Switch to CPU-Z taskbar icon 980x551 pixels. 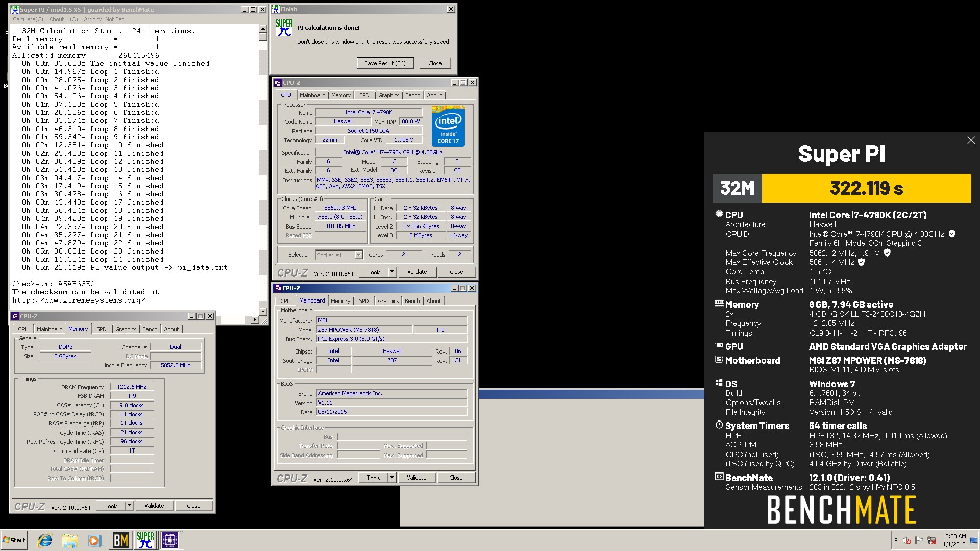click(x=170, y=540)
